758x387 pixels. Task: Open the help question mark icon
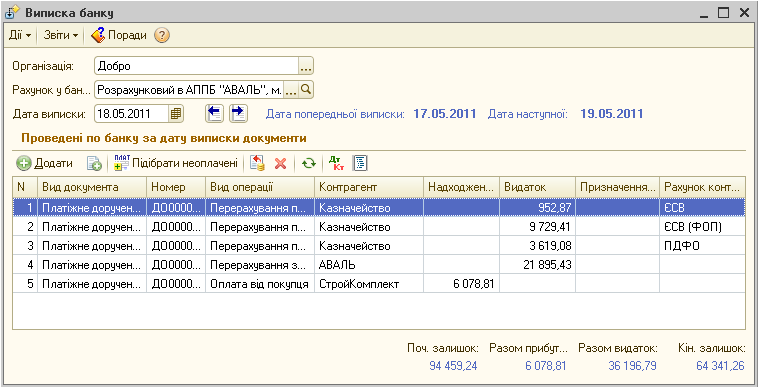coord(162,35)
